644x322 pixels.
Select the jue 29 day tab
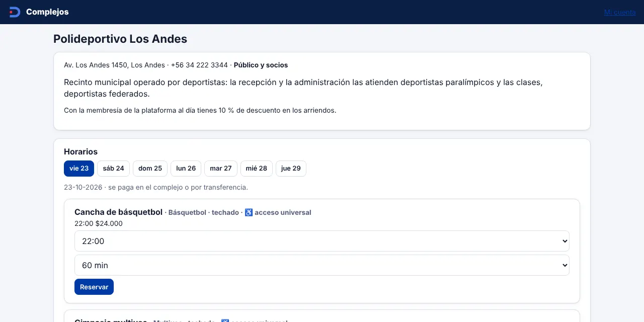tap(291, 169)
